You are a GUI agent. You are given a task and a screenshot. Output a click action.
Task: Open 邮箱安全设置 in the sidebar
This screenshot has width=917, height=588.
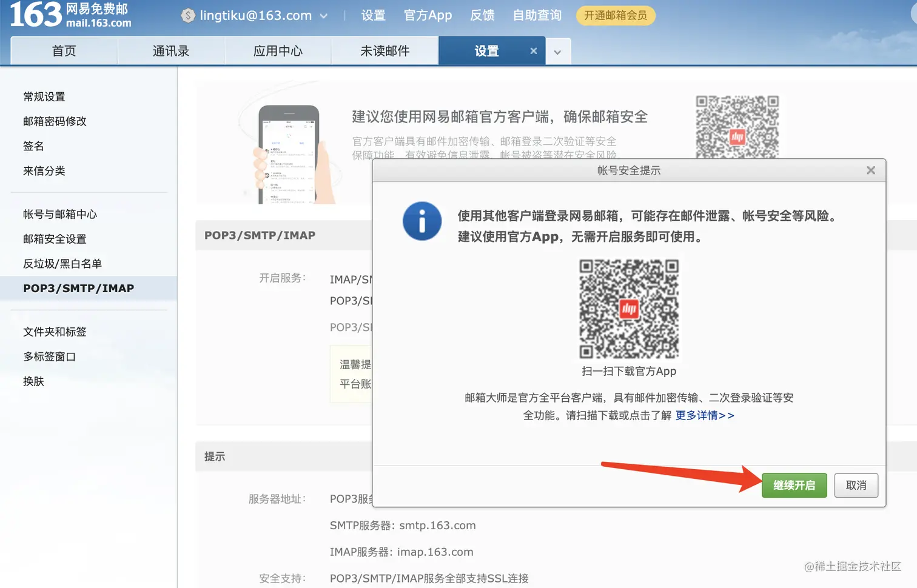click(55, 239)
